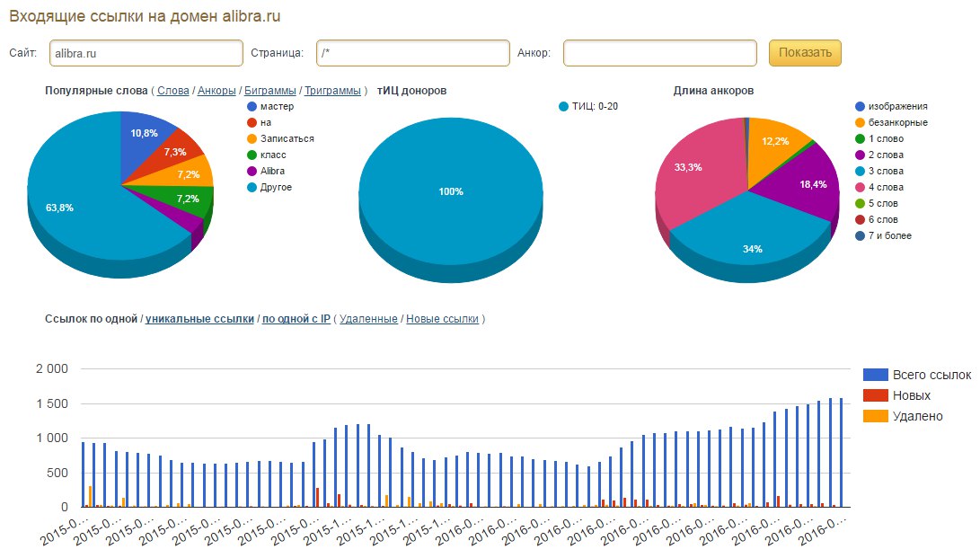Click the empty Анкор input field
This screenshot has height=558, width=980.
659,54
